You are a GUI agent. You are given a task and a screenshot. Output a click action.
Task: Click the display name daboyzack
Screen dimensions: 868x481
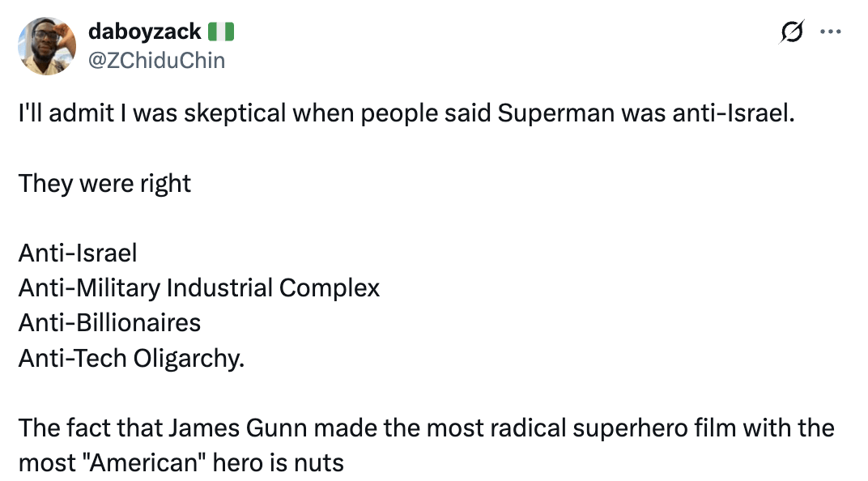pos(144,32)
